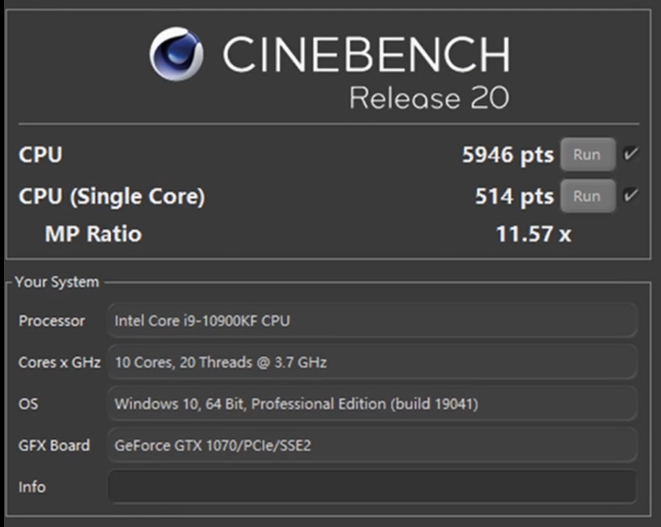Click the Cinebench sphere logo icon
The width and height of the screenshot is (661, 527).
pos(176,54)
